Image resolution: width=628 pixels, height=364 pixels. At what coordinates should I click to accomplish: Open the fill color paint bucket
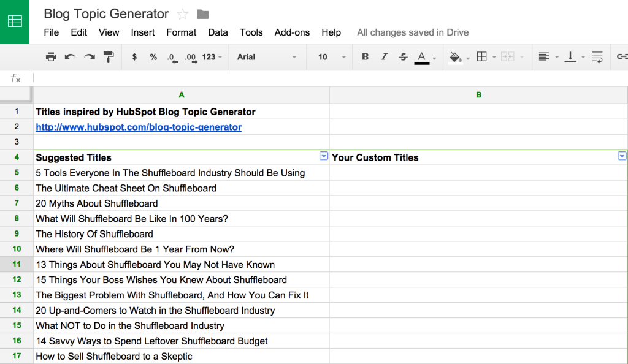click(x=455, y=57)
